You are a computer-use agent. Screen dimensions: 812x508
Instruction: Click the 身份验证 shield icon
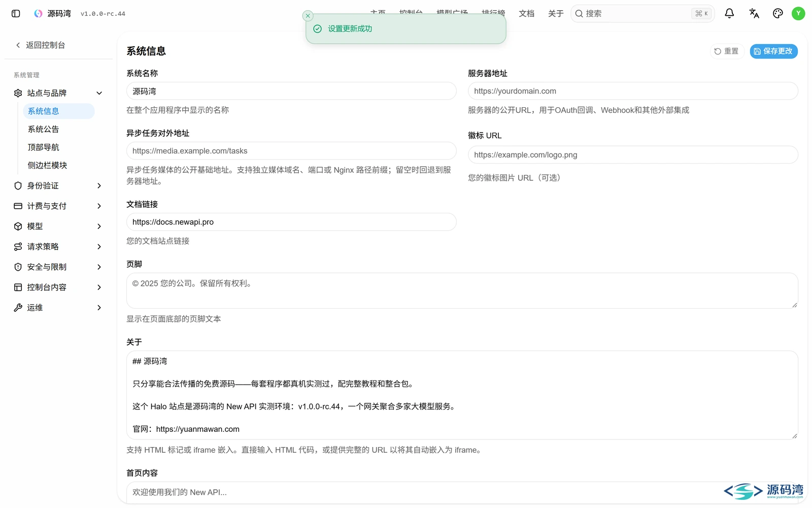pos(18,185)
